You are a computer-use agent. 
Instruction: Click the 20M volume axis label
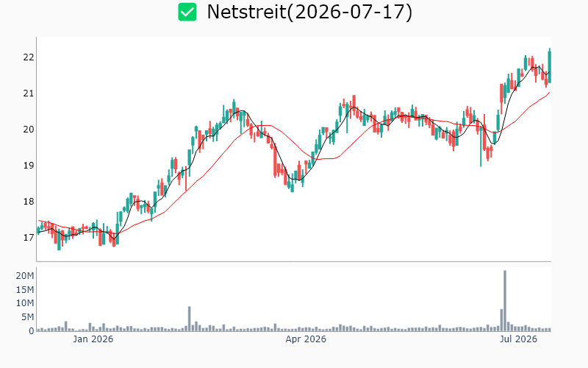(x=25, y=276)
